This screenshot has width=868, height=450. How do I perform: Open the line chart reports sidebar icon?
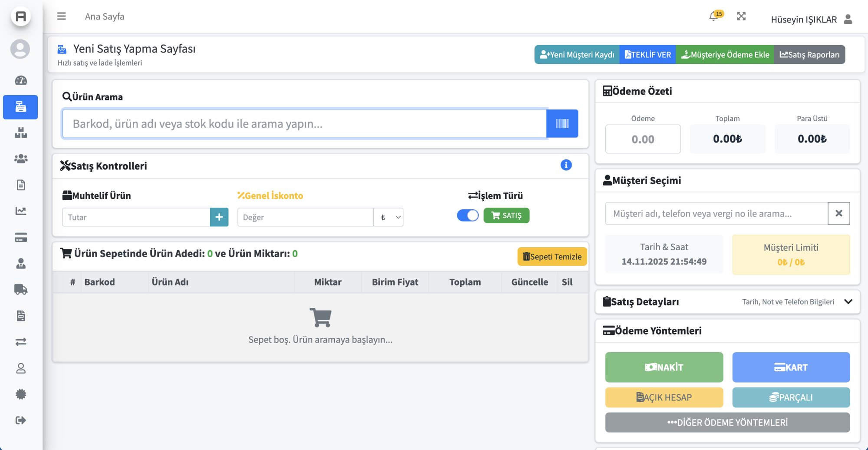coord(21,211)
